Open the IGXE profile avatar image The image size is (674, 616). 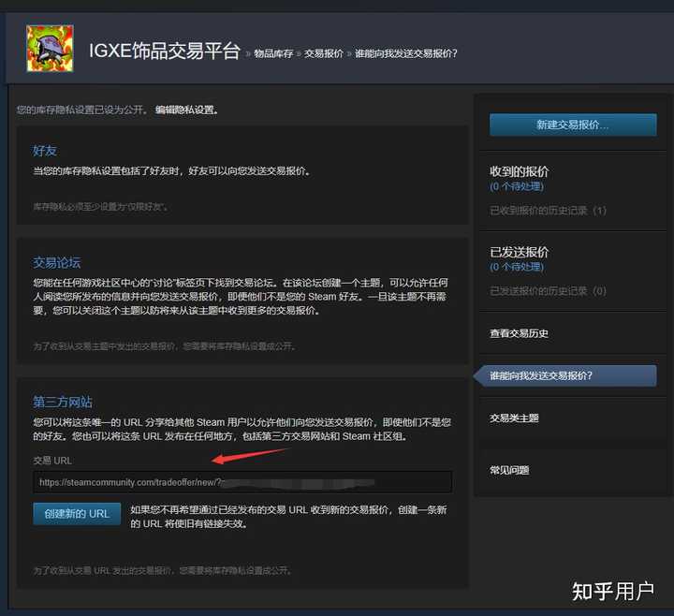(50, 48)
